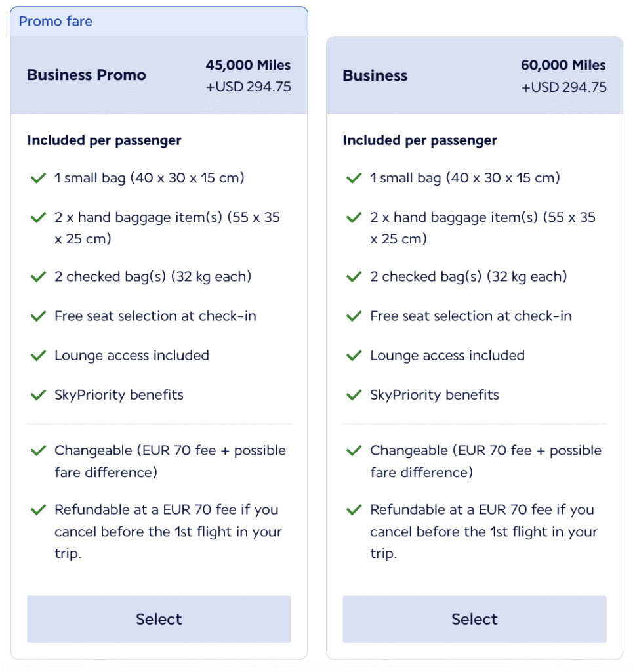This screenshot has height=672, width=635.
Task: Click Lounge access included text in Business card
Action: 447,356
